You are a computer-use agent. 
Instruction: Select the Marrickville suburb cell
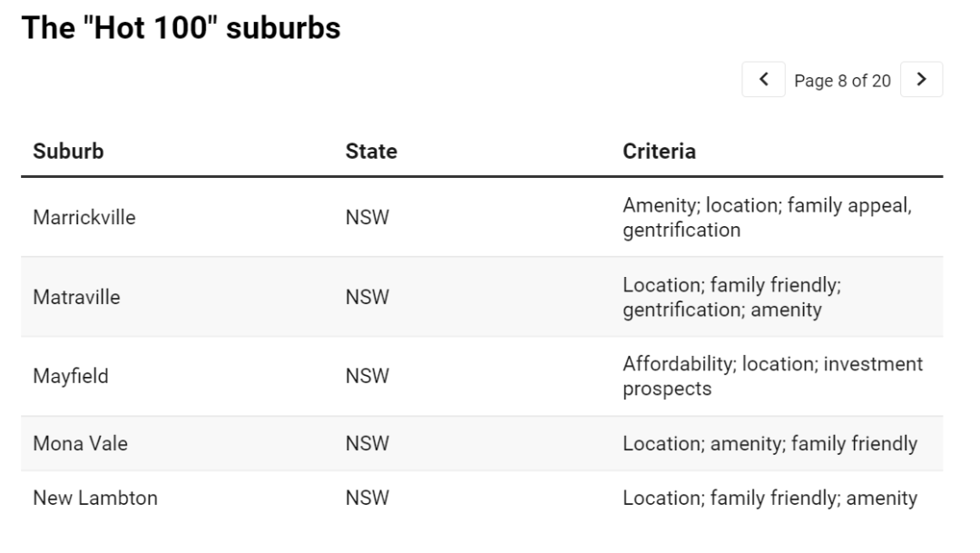pos(83,218)
